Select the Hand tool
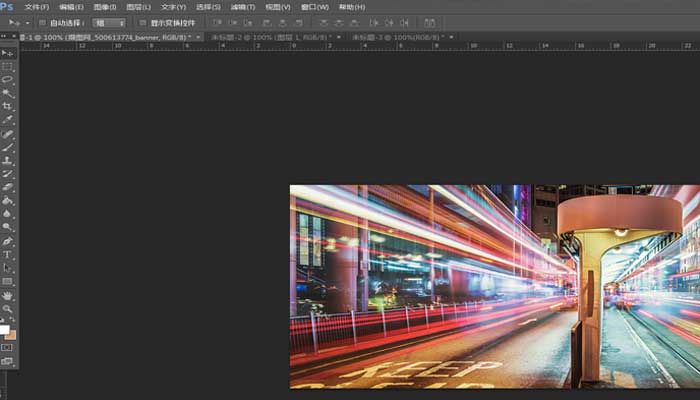The width and height of the screenshot is (700, 400). (x=7, y=296)
